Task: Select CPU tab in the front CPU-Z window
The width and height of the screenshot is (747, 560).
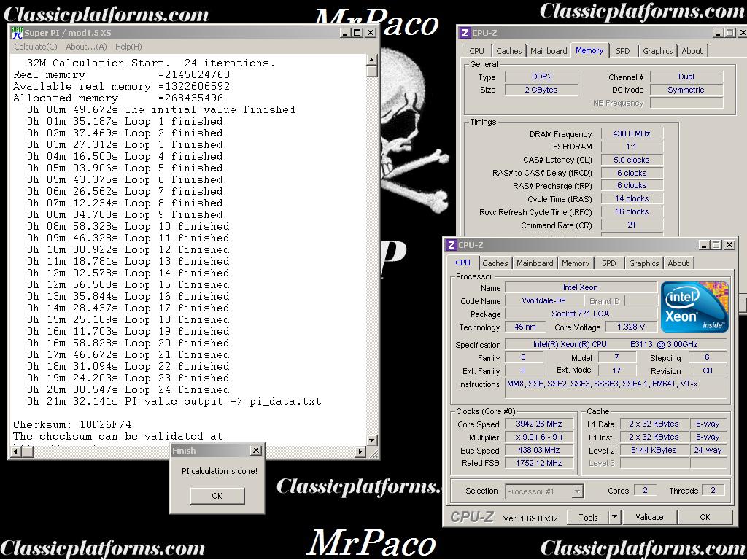Action: pyautogui.click(x=462, y=262)
